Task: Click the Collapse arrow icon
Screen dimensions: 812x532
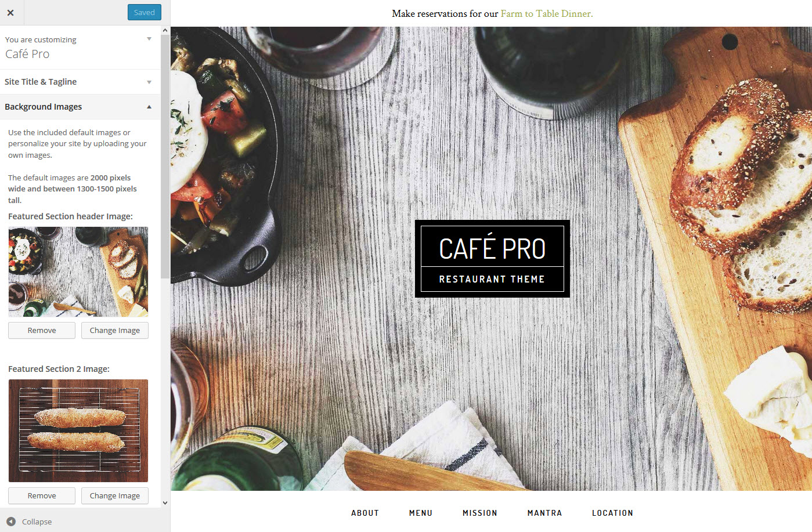Action: tap(11, 522)
